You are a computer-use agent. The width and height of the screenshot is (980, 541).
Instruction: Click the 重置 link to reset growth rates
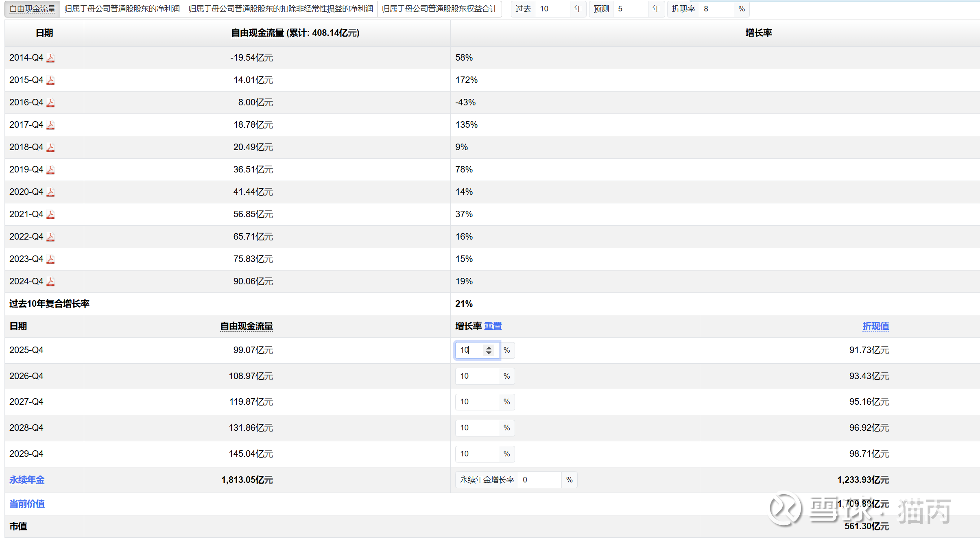(493, 326)
